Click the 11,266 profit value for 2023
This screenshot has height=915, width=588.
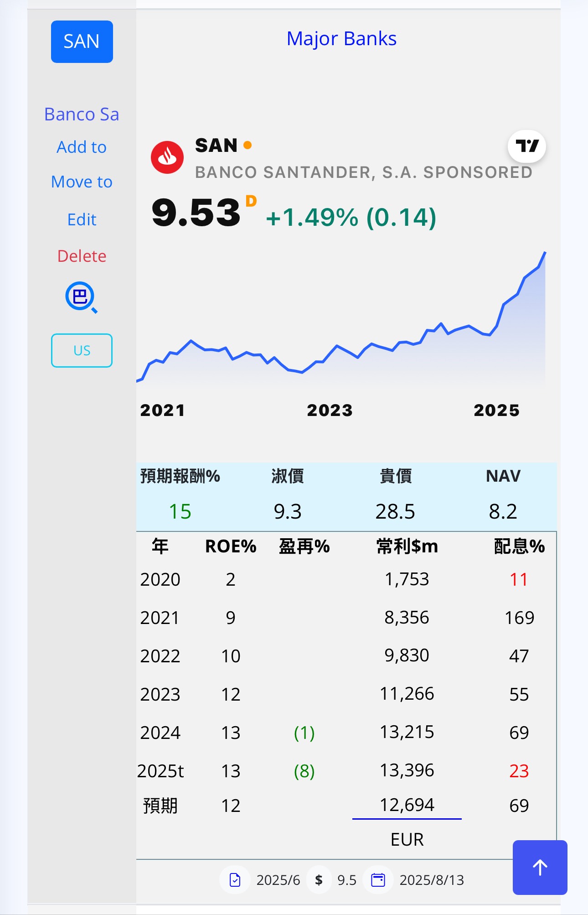(407, 694)
